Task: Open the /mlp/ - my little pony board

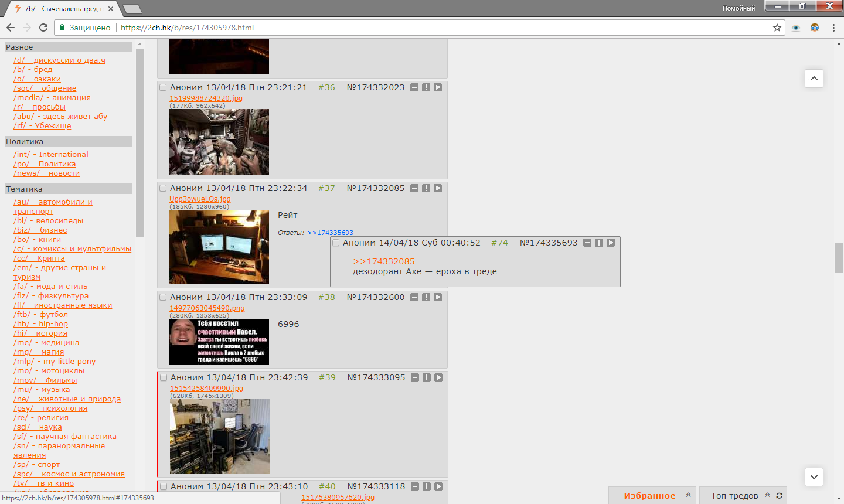Action: coord(55,361)
